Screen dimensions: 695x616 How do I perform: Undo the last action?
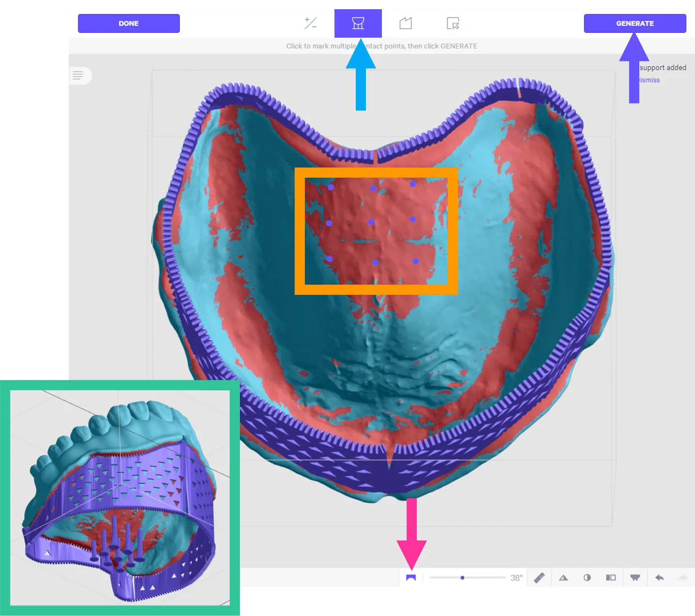tap(659, 577)
